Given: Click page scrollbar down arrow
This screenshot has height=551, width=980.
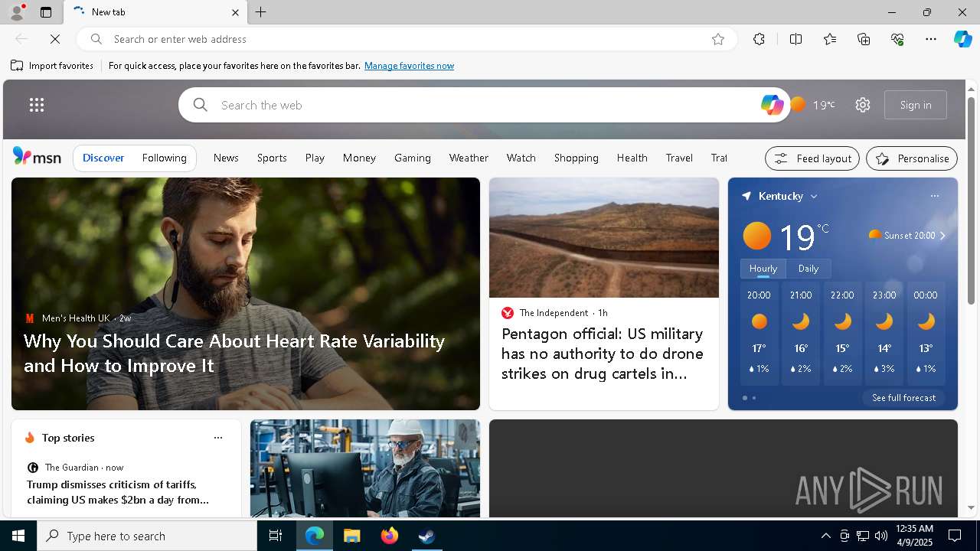Looking at the screenshot, I should [971, 507].
